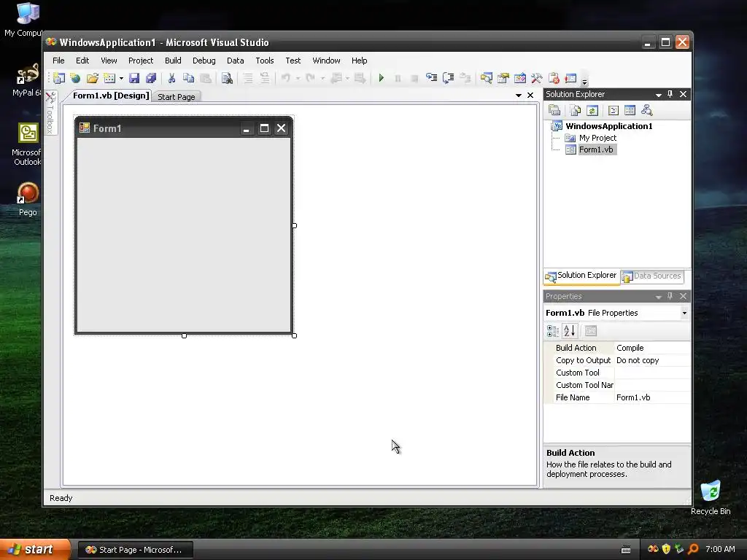Open Solution Explorer from the main toolbar
This screenshot has height=560, width=747.
(x=487, y=78)
